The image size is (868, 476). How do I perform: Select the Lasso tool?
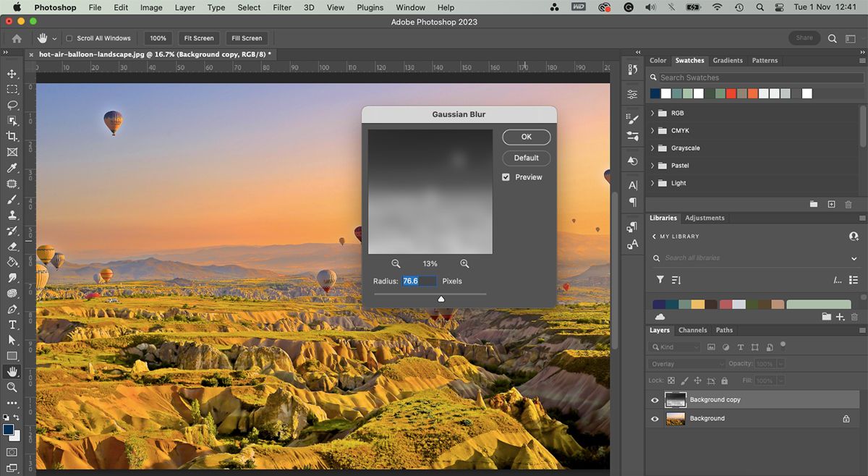tap(12, 105)
